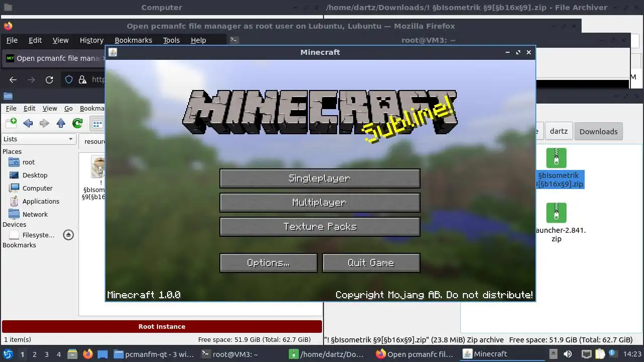Open pcmanfm File menu
644x362 pixels.
pyautogui.click(x=11, y=109)
